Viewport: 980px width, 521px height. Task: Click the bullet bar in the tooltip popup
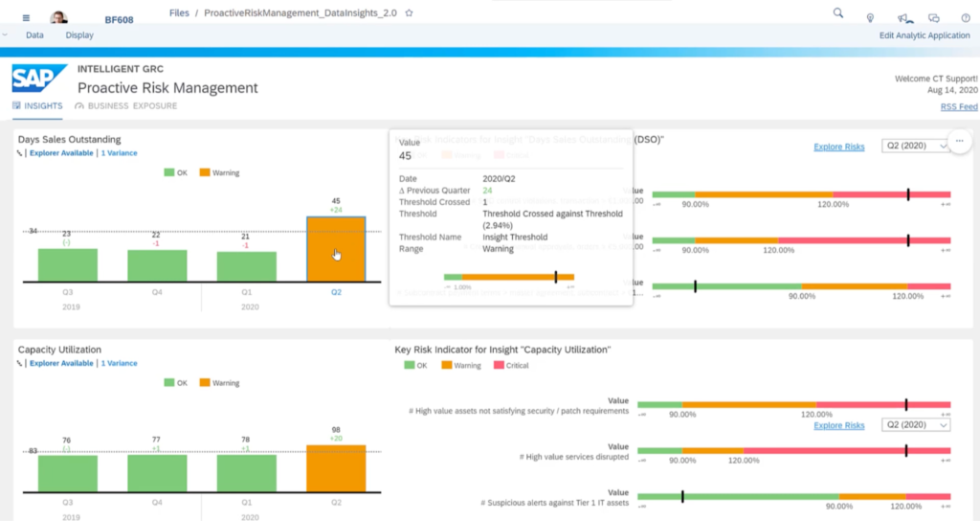click(x=509, y=277)
